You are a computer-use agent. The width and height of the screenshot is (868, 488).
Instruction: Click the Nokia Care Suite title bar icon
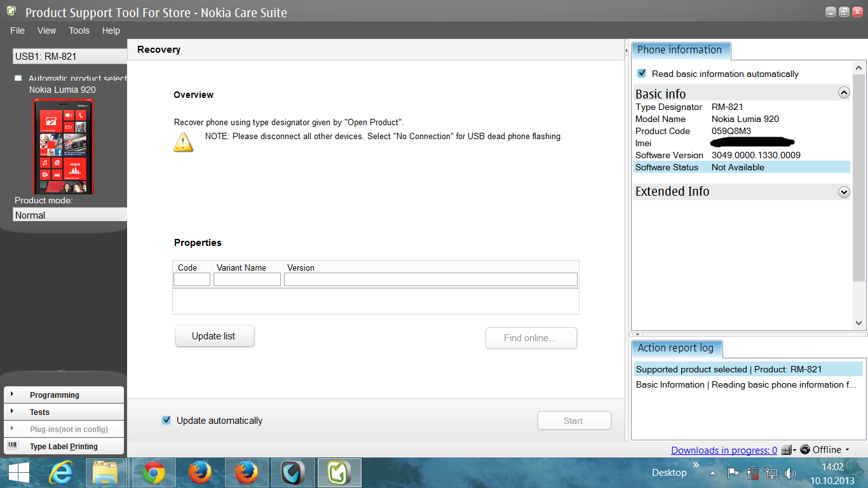tap(11, 11)
